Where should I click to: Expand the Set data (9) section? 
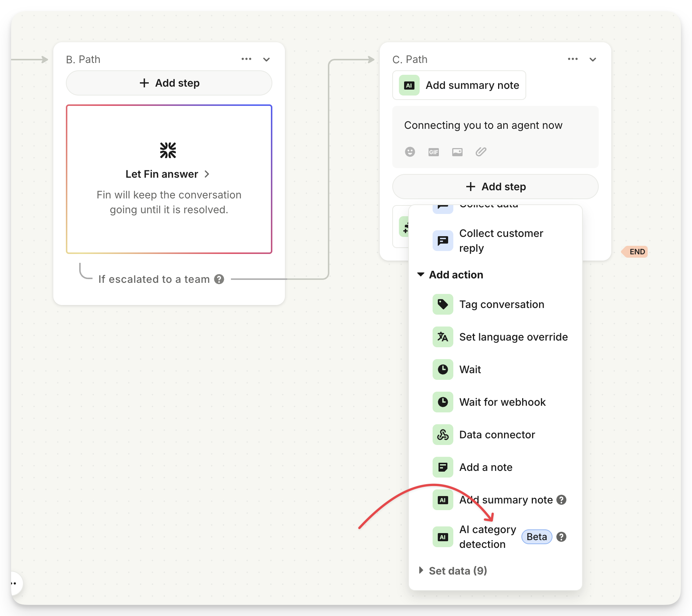coord(421,570)
